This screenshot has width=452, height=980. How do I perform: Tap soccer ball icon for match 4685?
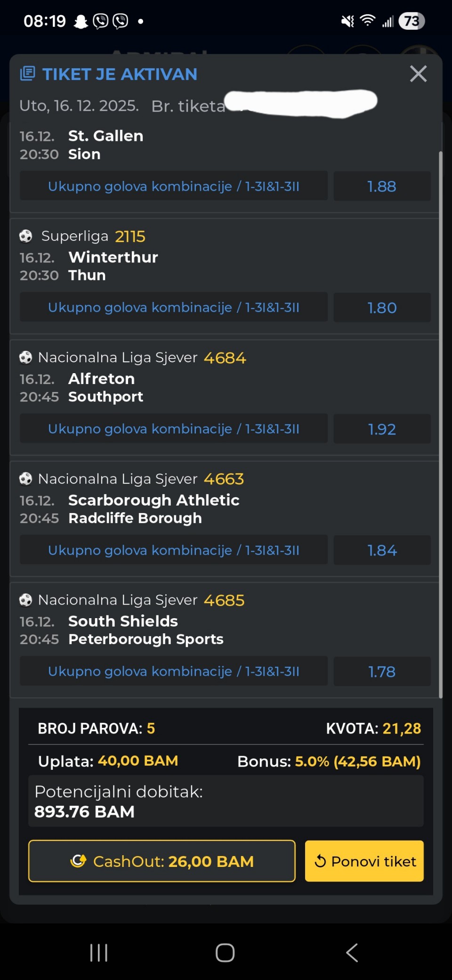(26, 600)
